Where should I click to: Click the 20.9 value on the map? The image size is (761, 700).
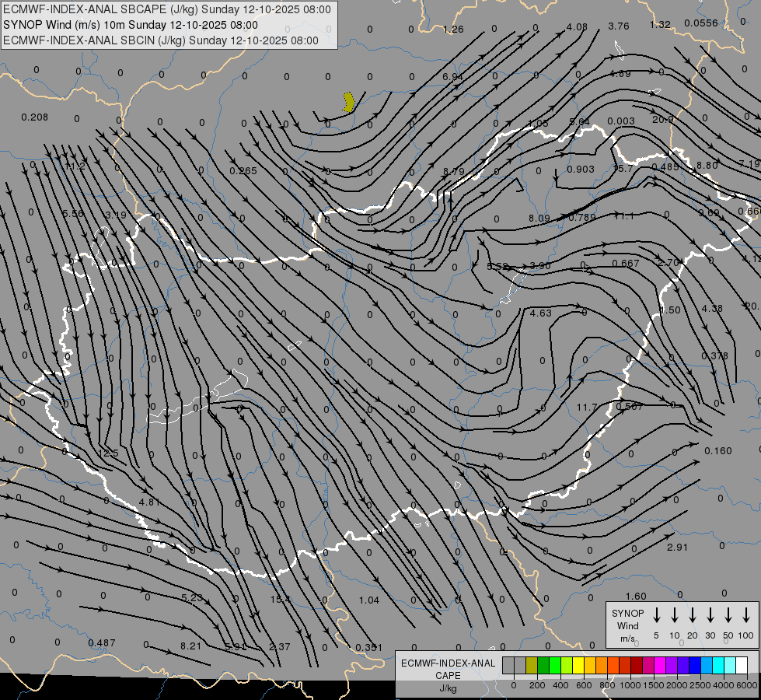[662, 119]
